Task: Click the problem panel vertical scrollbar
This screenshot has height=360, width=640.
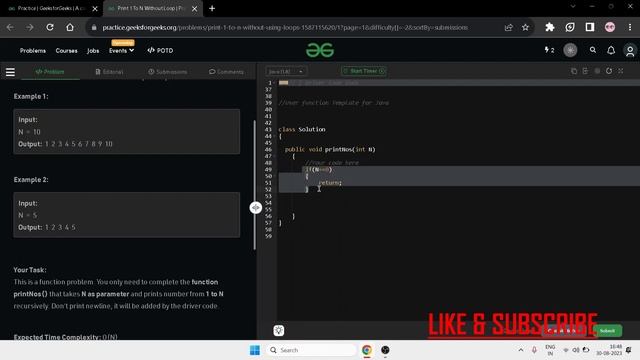Action: 255,184
